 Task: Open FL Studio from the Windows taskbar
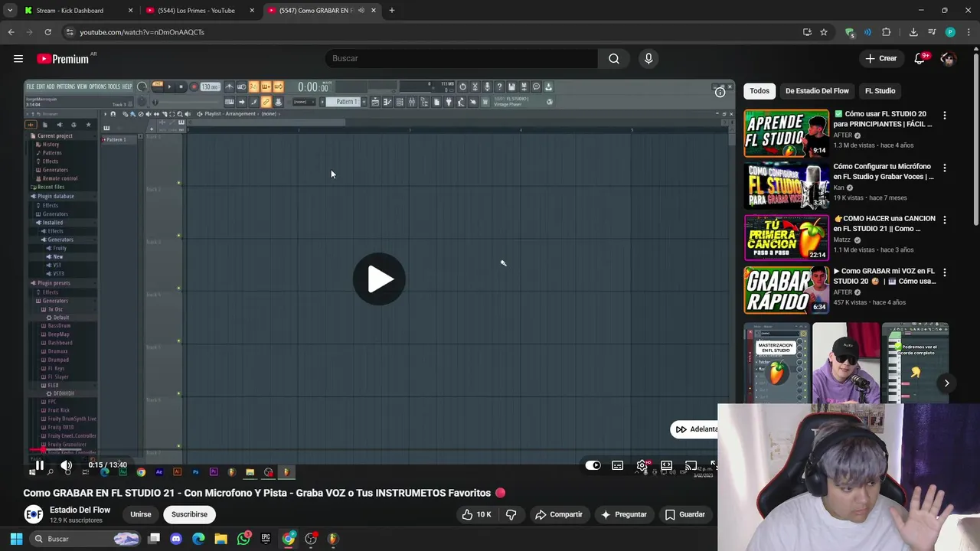pos(332,539)
